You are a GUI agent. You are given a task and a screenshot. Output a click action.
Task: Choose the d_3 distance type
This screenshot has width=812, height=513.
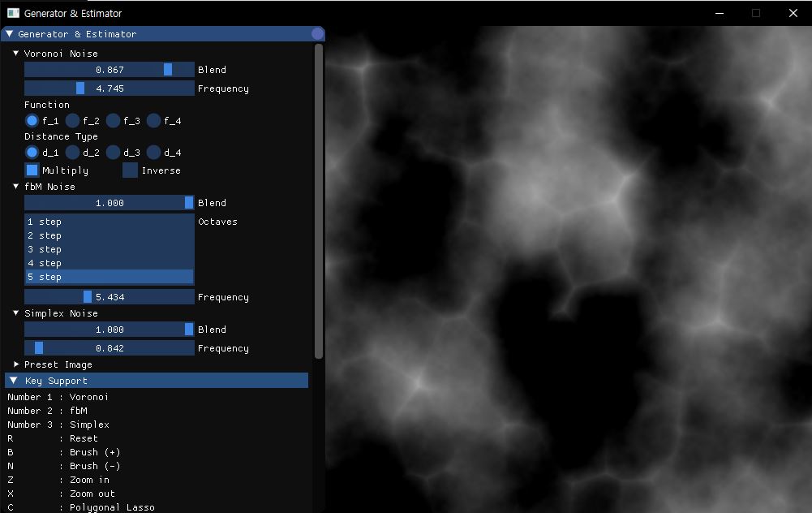[x=113, y=153]
